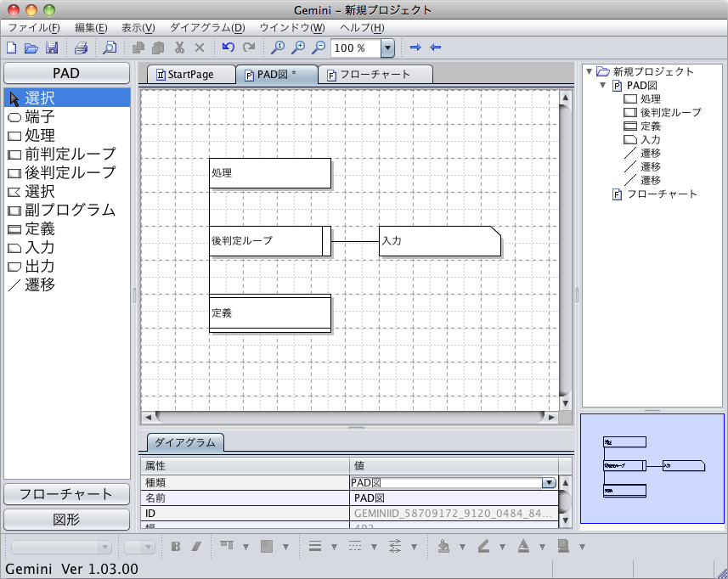
Task: Click the Open folder toolbar icon
Action: tap(31, 48)
